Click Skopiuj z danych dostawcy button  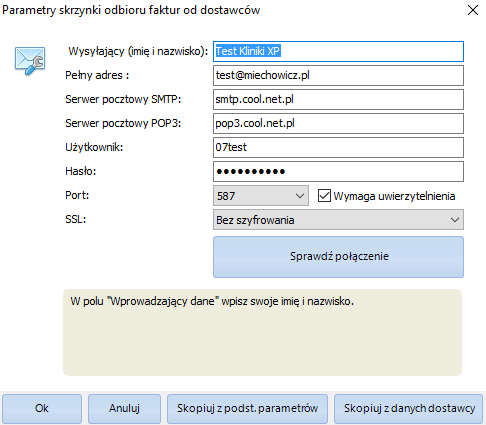409,408
